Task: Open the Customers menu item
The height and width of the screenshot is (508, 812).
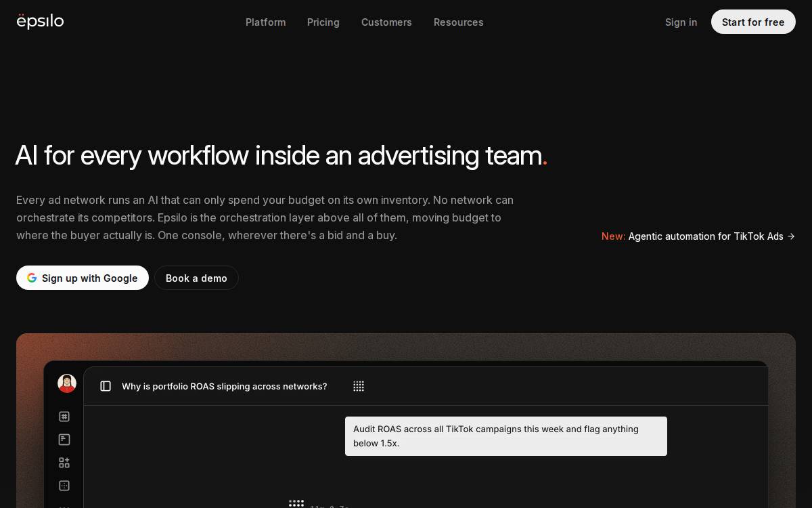Action: coord(386,22)
